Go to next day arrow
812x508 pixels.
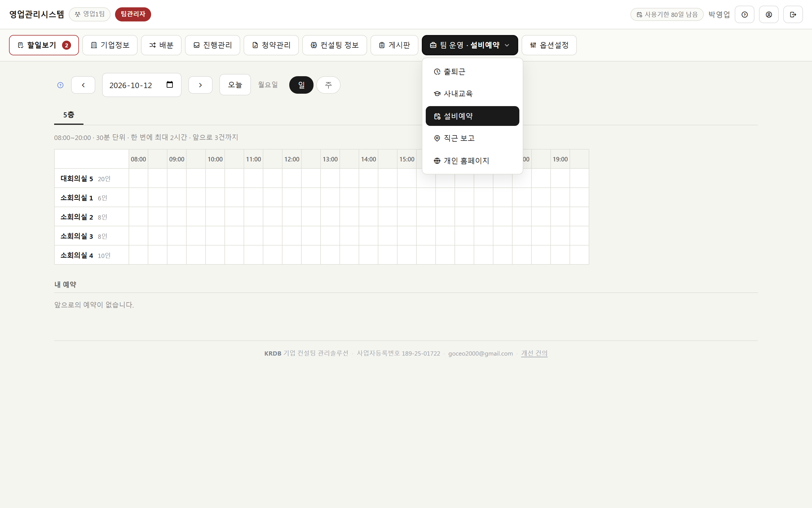pyautogui.click(x=200, y=85)
